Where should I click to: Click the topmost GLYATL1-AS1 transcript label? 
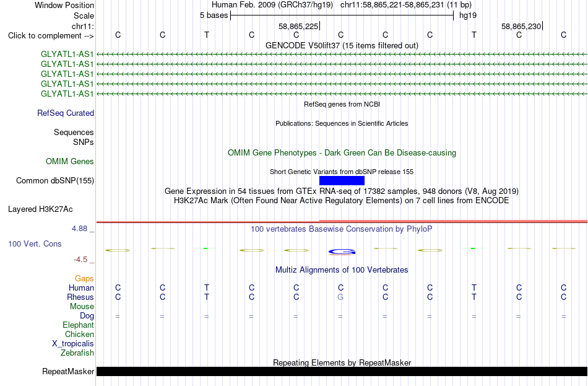[x=67, y=55]
